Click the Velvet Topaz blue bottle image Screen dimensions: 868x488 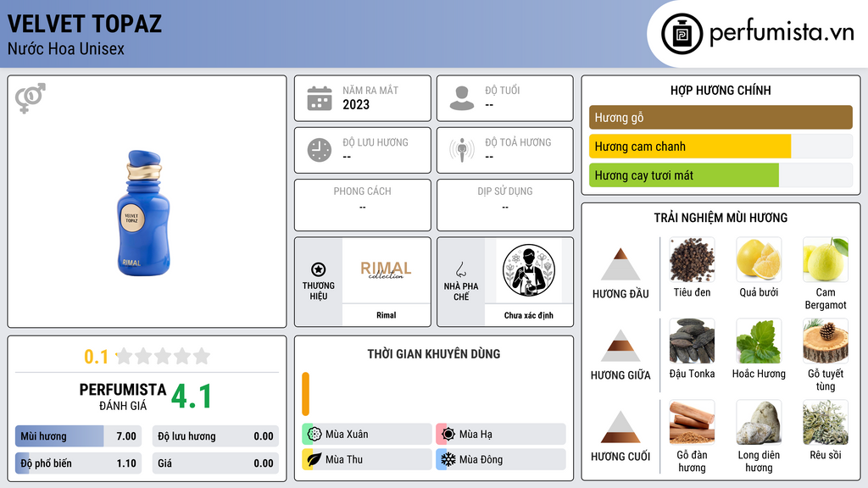pos(143,213)
